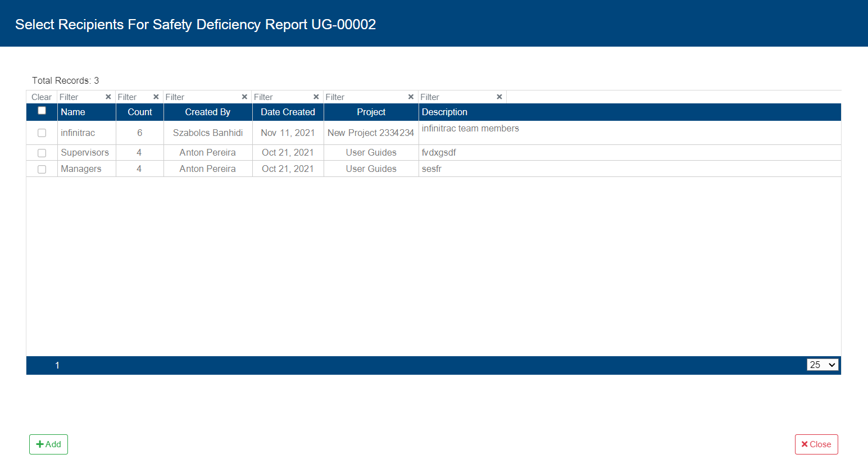Clear the Name filter with its x icon
The width and height of the screenshot is (868, 468).
108,97
